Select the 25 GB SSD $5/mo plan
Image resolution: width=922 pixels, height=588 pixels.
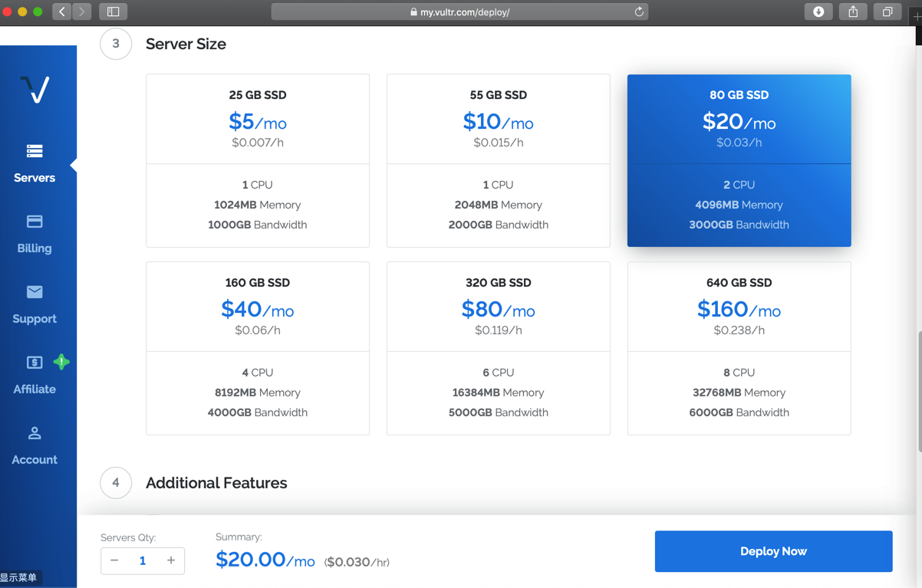[x=258, y=160]
